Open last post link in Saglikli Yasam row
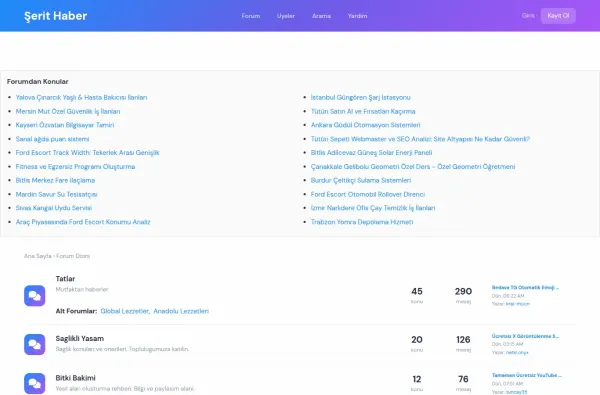Viewport: 600px width, 395px height. 525,336
